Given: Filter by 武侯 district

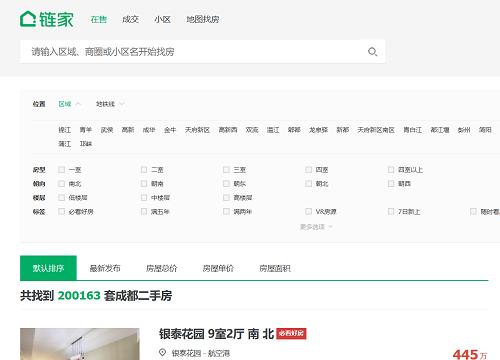Looking at the screenshot, I should (107, 130).
